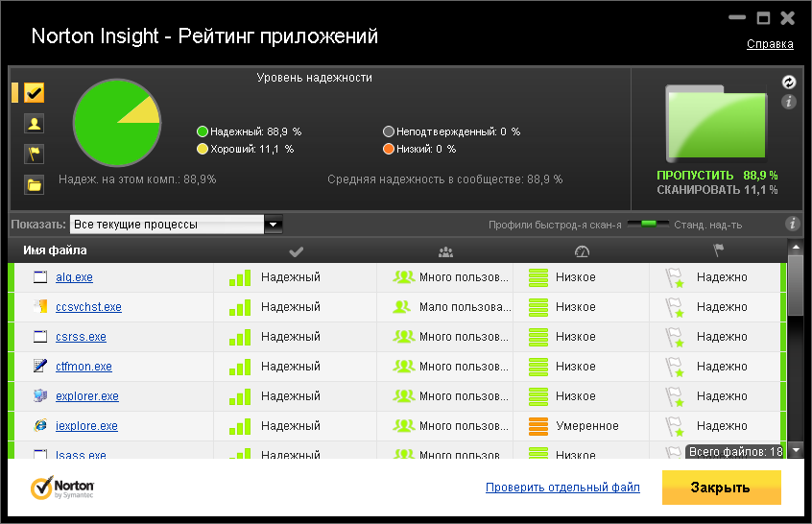Click Надежный in the explorer.exe row
The height and width of the screenshot is (524, 812).
[291, 396]
